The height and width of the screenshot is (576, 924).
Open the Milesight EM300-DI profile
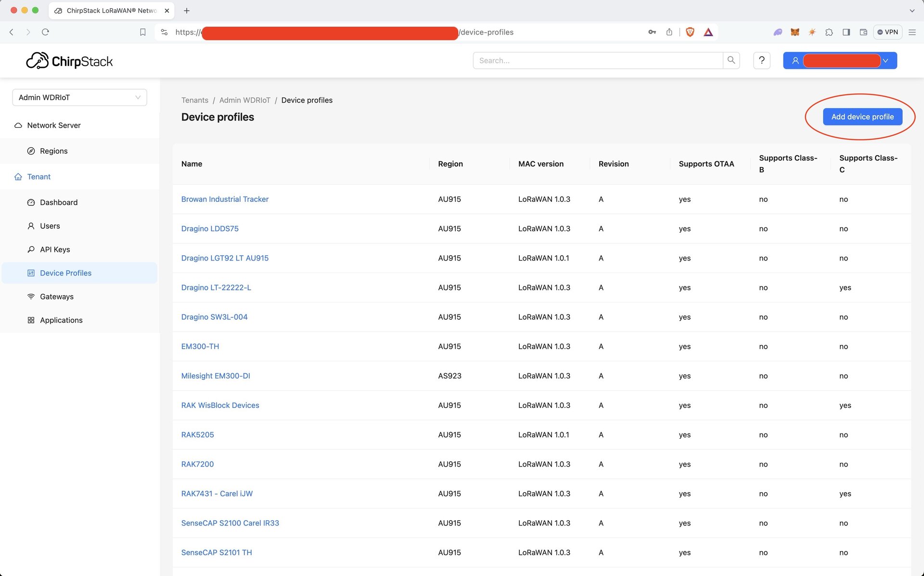[216, 376]
